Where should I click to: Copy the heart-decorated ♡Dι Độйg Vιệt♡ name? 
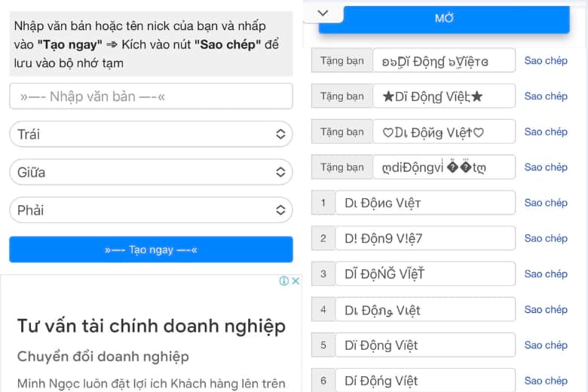[546, 132]
